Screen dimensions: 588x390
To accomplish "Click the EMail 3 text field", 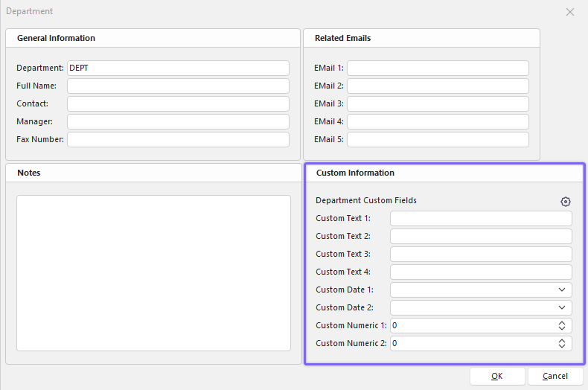I will pos(438,103).
